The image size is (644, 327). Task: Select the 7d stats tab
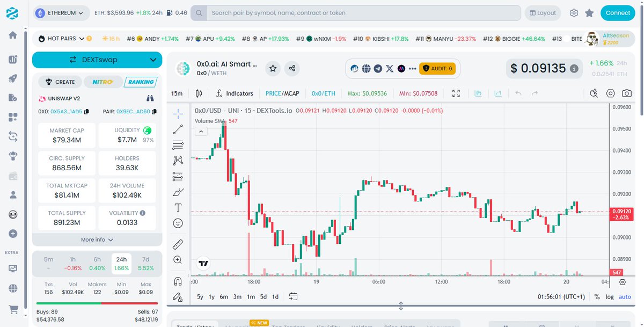coord(145,264)
